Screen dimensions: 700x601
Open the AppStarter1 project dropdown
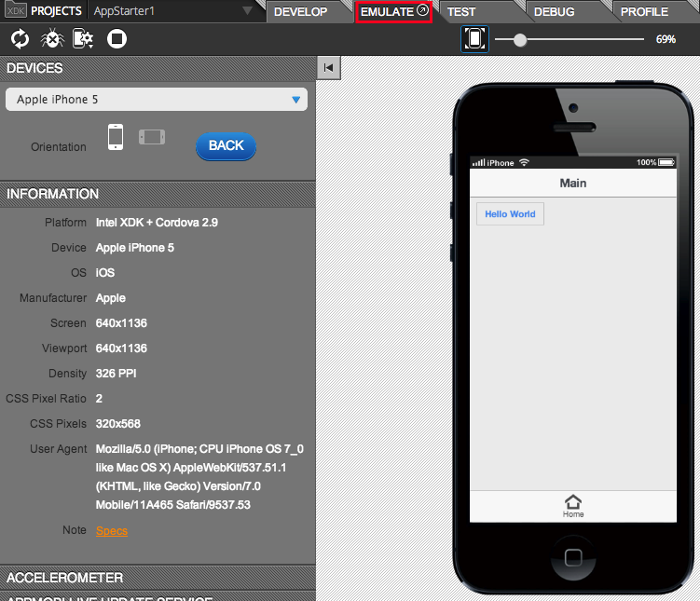[174, 11]
